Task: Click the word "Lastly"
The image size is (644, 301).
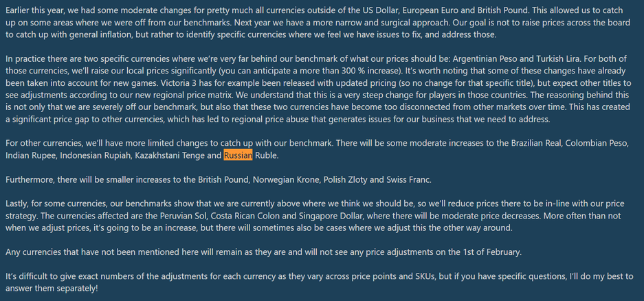Action: coord(20,204)
